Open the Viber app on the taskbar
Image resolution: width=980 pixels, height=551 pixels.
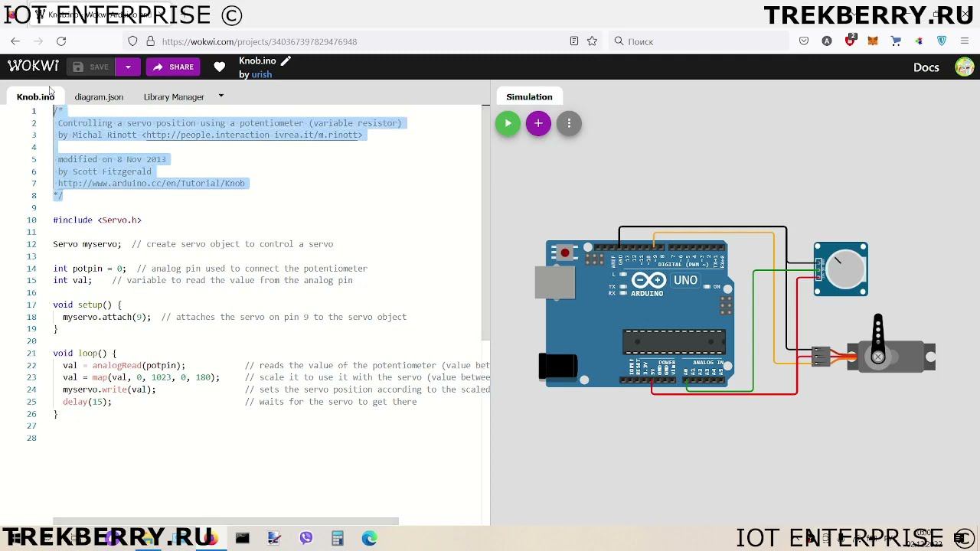coord(306,538)
